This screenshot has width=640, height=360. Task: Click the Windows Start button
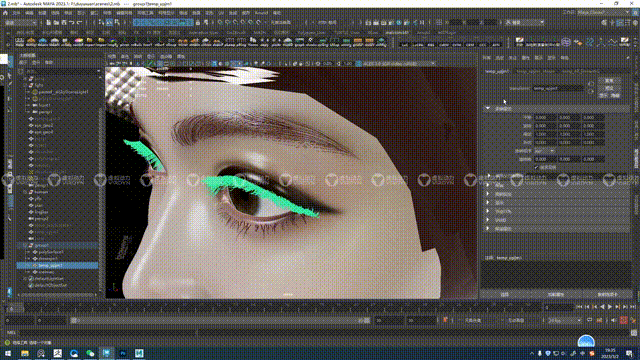click(8, 353)
